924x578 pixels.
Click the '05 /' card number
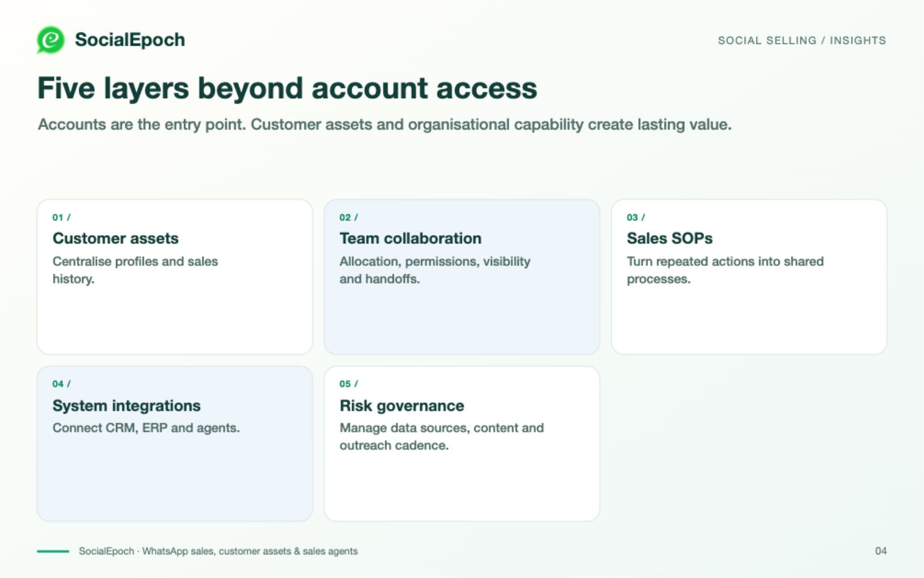pyautogui.click(x=348, y=384)
